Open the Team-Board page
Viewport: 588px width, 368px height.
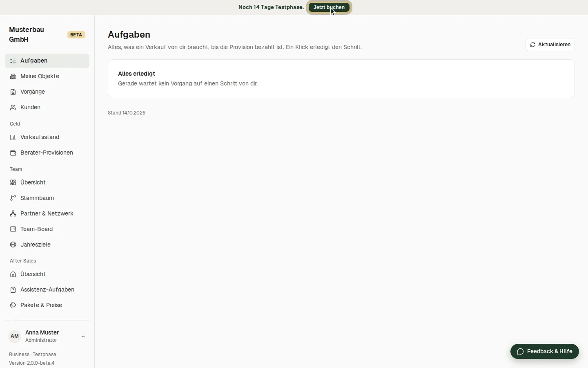[47, 229]
